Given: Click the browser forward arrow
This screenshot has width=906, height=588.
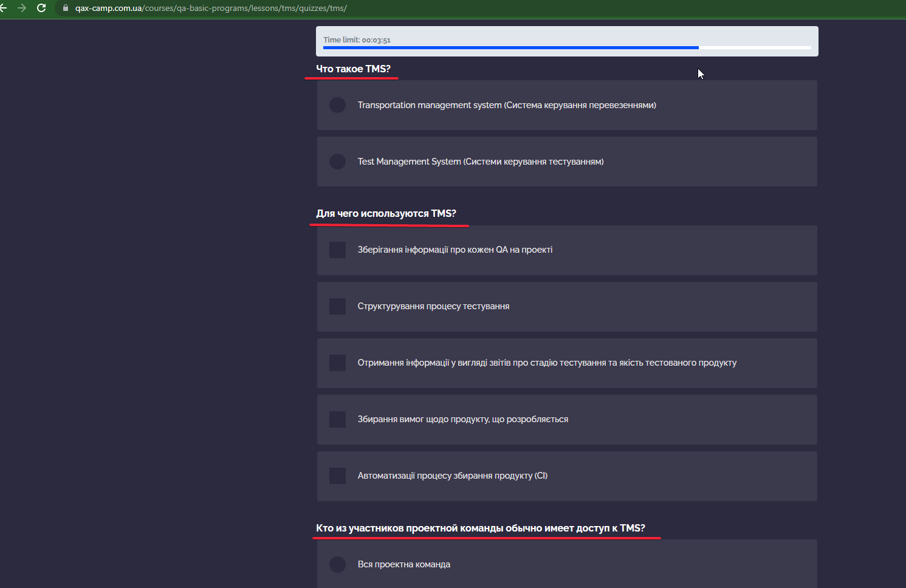Looking at the screenshot, I should coord(22,8).
